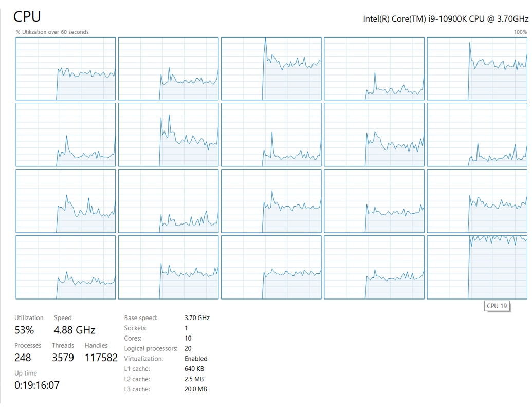Select the second core graph in the second row
532x411 pixels.
[x=168, y=135]
